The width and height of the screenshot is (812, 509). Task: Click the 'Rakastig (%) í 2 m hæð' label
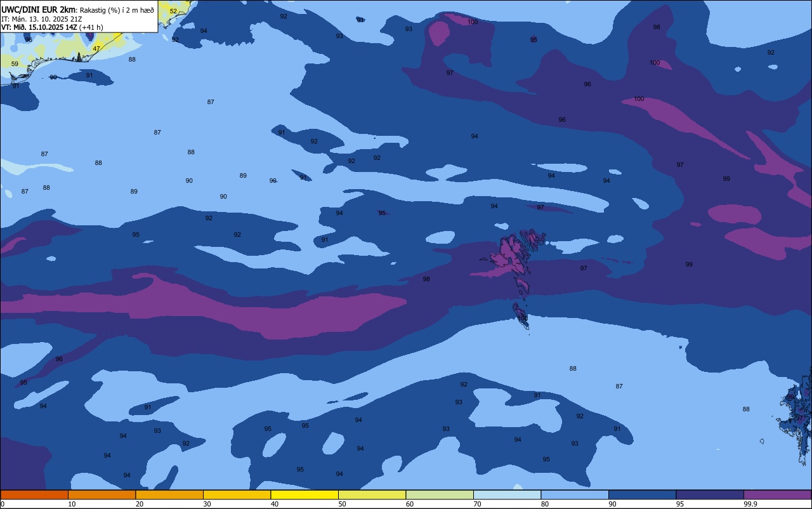[x=117, y=10]
